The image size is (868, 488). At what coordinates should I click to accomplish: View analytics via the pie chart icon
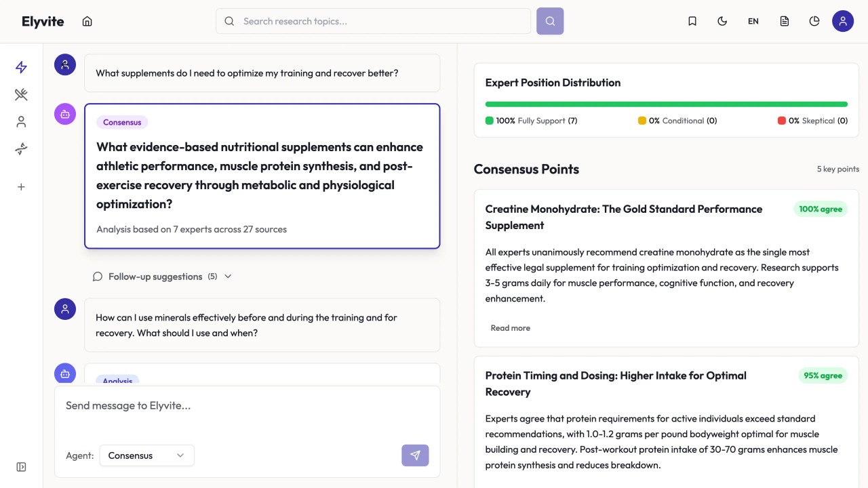coord(814,21)
